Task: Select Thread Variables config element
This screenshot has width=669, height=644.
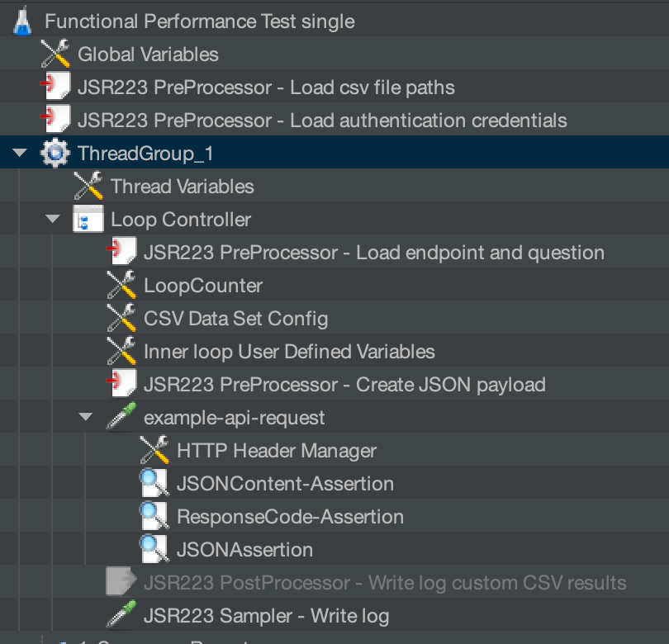Action: pos(183,187)
